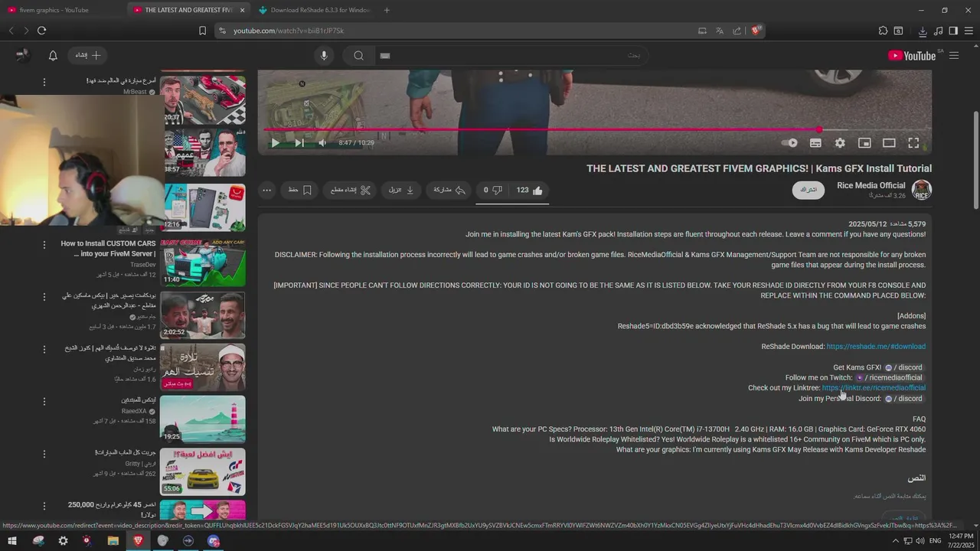Toggle the autoplay switch in player
The image size is (980, 551).
(x=789, y=142)
